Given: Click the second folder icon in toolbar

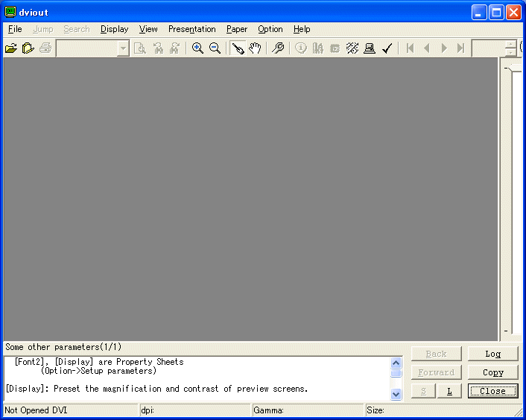Looking at the screenshot, I should [x=28, y=48].
